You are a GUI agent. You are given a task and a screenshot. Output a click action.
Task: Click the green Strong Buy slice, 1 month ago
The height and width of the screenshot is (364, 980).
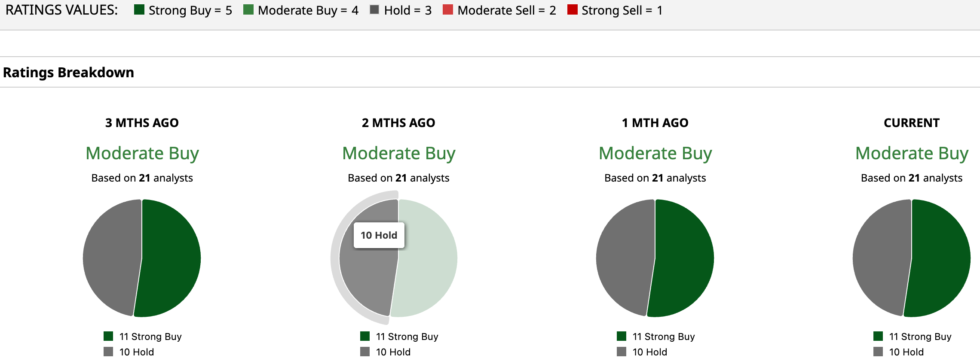pyautogui.click(x=684, y=258)
